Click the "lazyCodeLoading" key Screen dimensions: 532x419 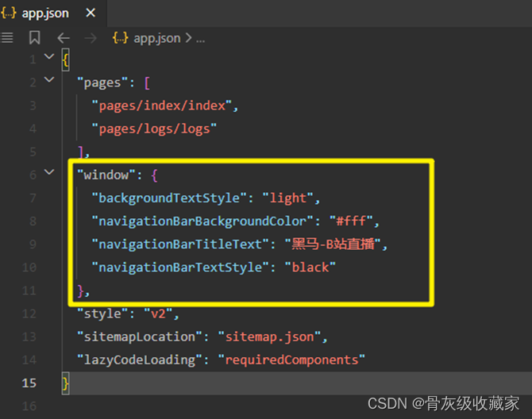140,359
